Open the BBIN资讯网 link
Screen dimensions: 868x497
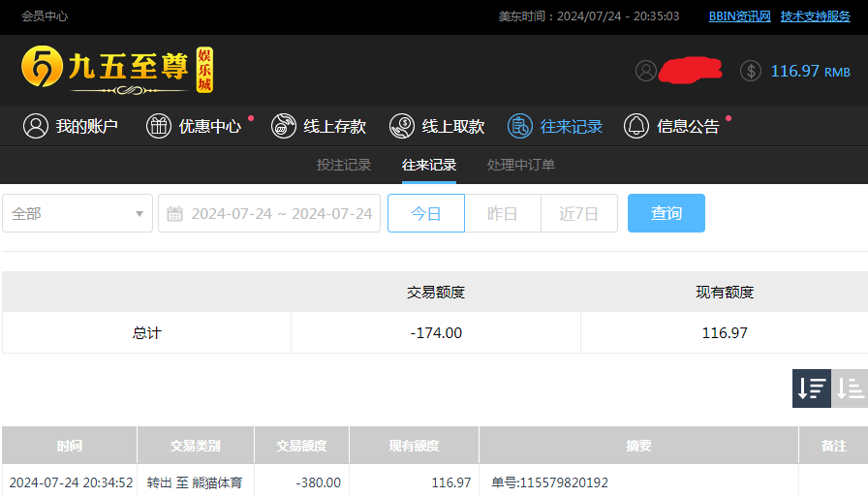tap(739, 16)
